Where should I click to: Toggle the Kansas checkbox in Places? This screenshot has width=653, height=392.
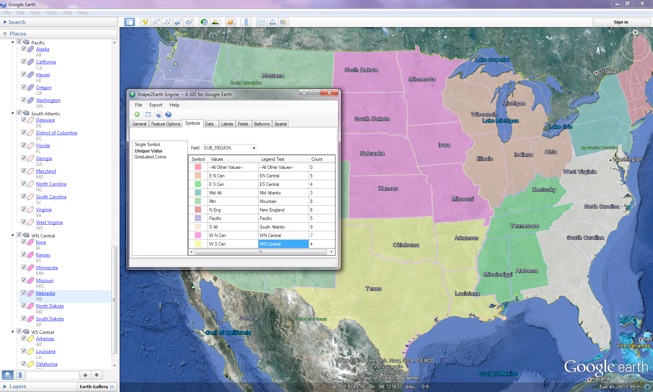[x=24, y=255]
